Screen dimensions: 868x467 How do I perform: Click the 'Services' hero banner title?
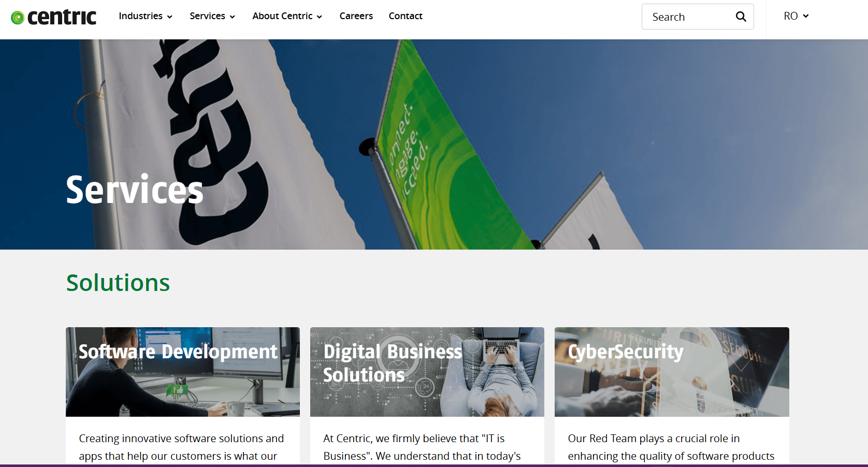[x=135, y=189]
